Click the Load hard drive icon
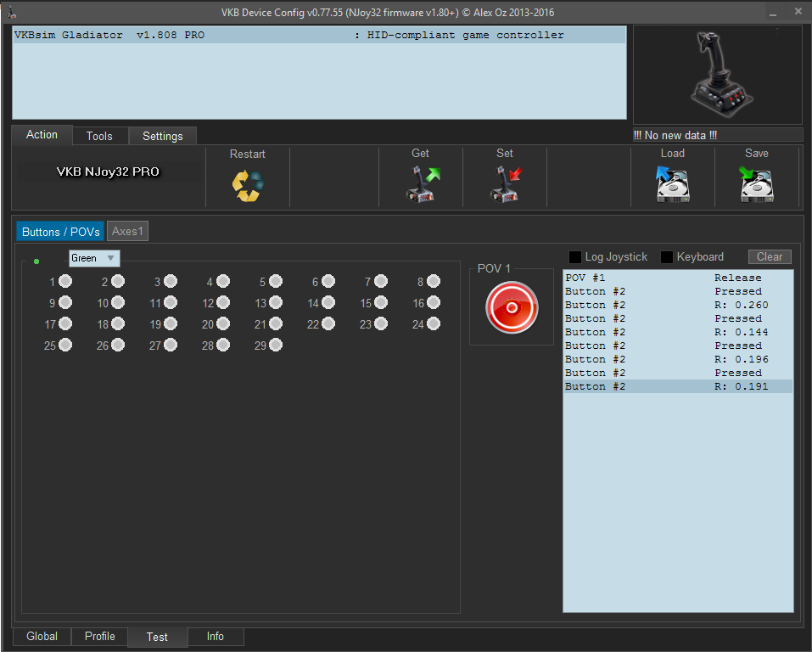The height and width of the screenshot is (652, 812). 672,184
